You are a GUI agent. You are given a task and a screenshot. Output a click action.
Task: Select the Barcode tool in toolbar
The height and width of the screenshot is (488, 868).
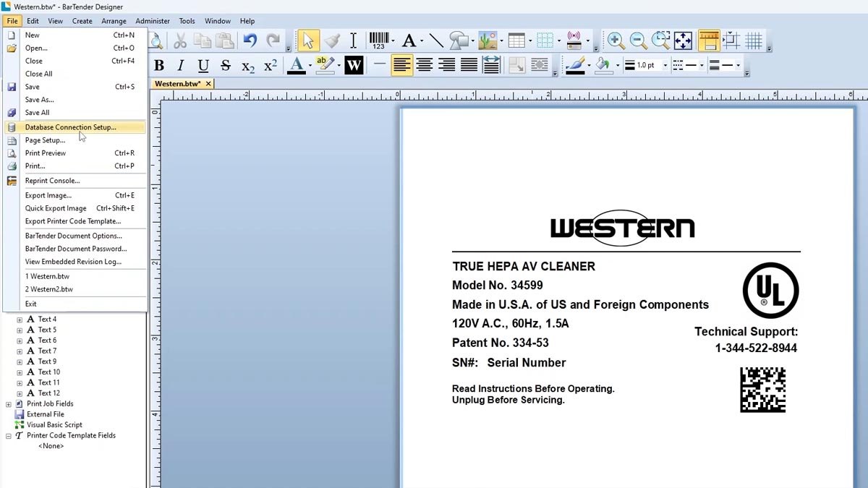pos(378,40)
